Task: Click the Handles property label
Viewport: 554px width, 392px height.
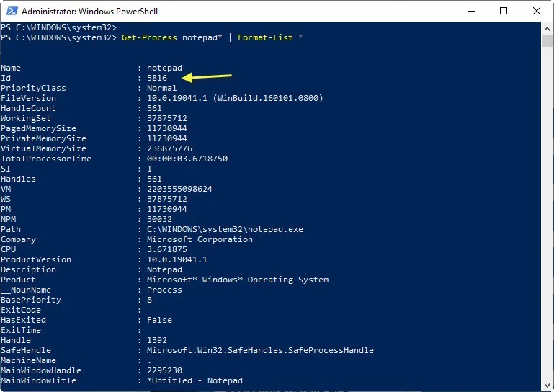Action: tap(18, 179)
